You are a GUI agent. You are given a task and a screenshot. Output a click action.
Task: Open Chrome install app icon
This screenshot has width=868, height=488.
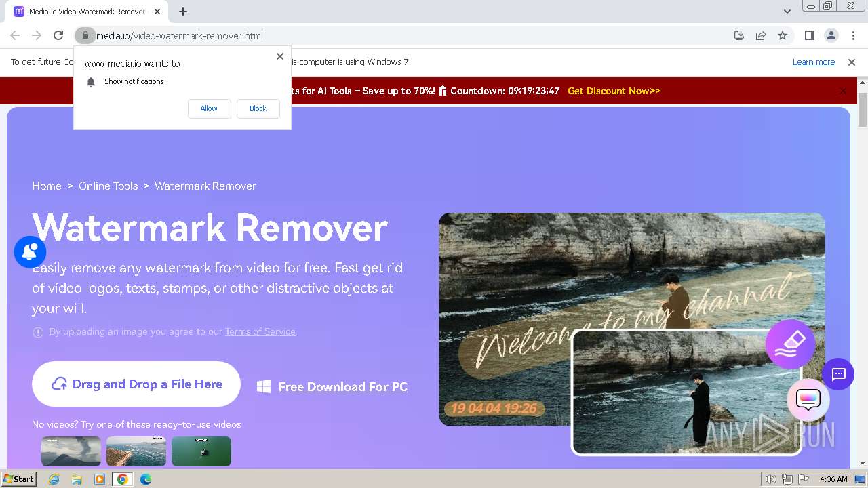pyautogui.click(x=739, y=35)
